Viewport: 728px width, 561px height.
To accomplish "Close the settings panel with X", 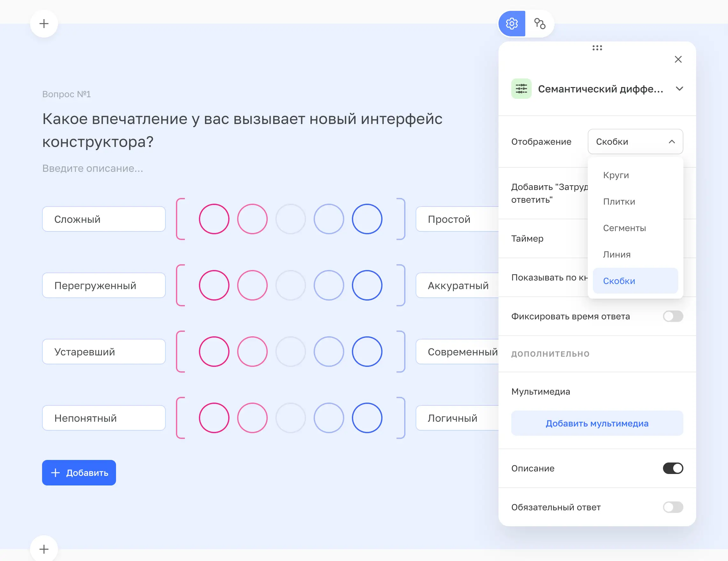I will pyautogui.click(x=678, y=59).
